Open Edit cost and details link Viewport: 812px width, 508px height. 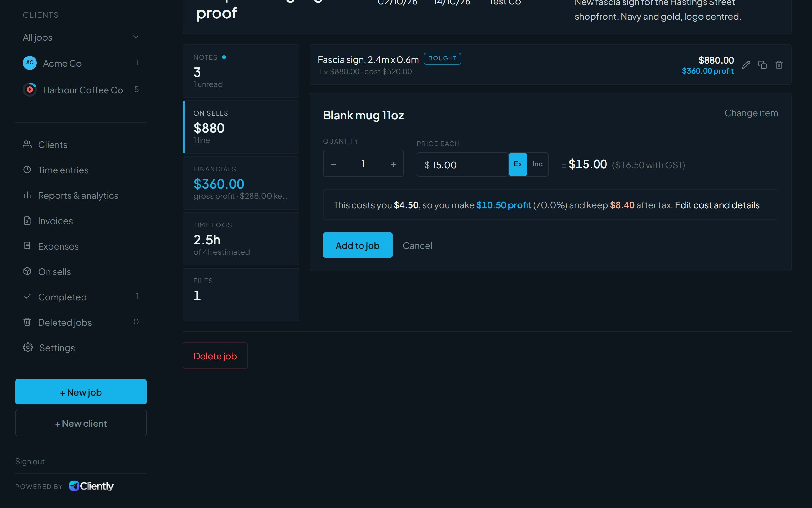(x=717, y=205)
